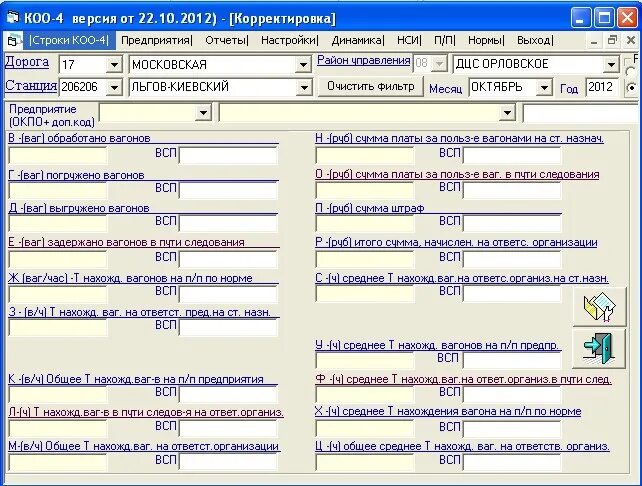This screenshot has height=486, width=642.
Task: Click the exit door icon button
Action: 599,348
